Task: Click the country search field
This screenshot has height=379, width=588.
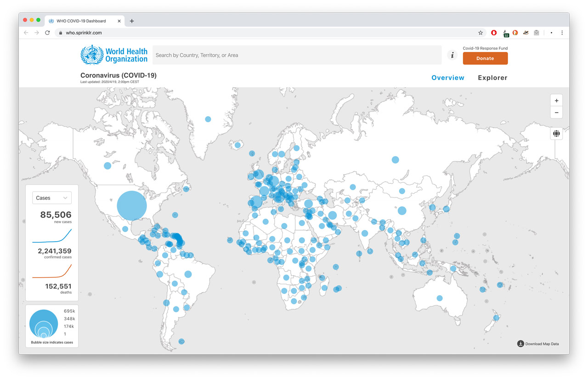Action: [x=296, y=55]
